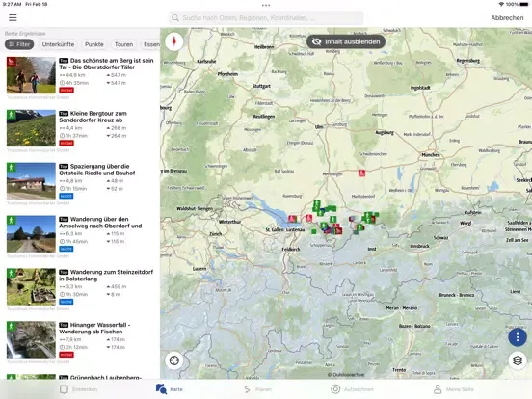The image size is (532, 399).
Task: Click the search field for places and regions
Action: [x=266, y=18]
